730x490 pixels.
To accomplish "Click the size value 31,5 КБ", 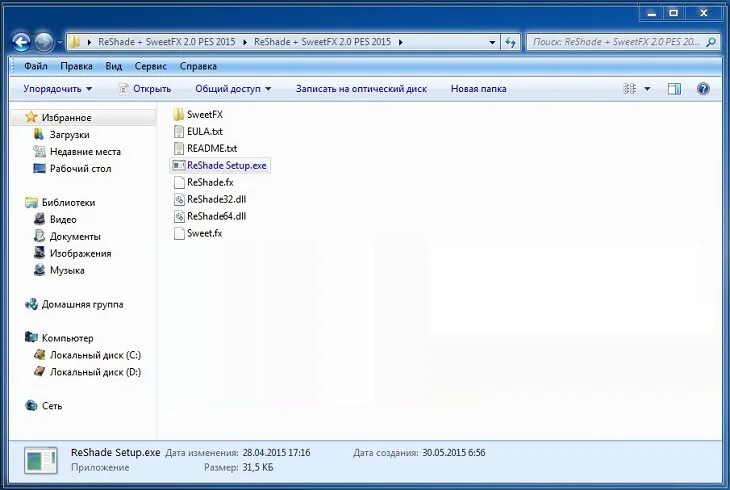I will 258,467.
